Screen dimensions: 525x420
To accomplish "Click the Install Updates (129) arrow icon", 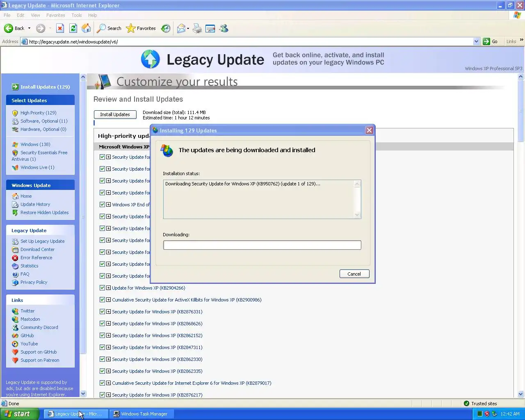I will [x=15, y=87].
